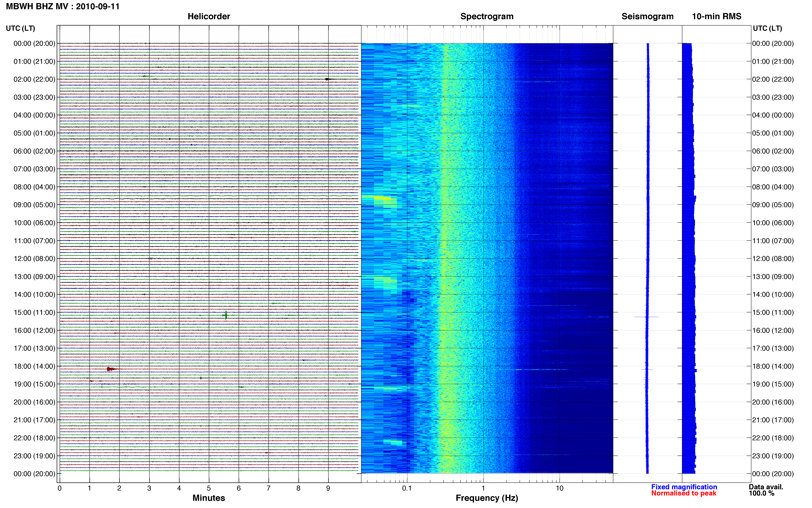The width and height of the screenshot is (812, 508).
Task: Select the left 05:00 (01:00) time label
Action: (x=34, y=133)
